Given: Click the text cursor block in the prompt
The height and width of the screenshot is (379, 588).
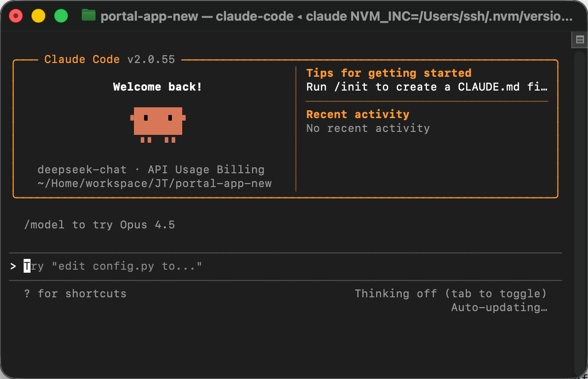Looking at the screenshot, I should tap(27, 266).
